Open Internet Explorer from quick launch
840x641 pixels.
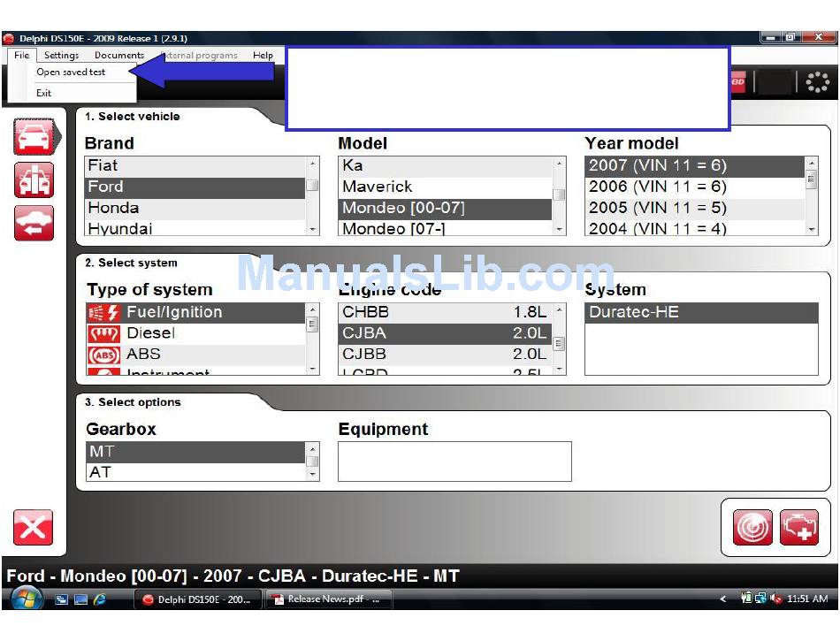100,599
